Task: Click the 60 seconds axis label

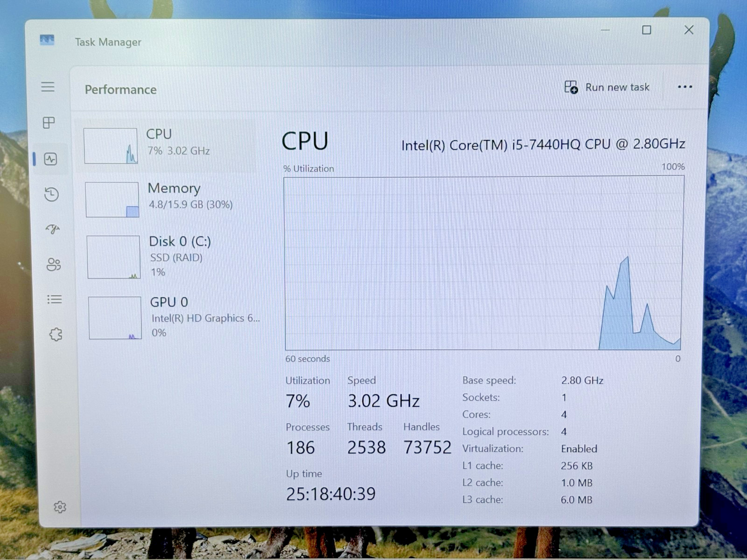Action: (x=308, y=358)
